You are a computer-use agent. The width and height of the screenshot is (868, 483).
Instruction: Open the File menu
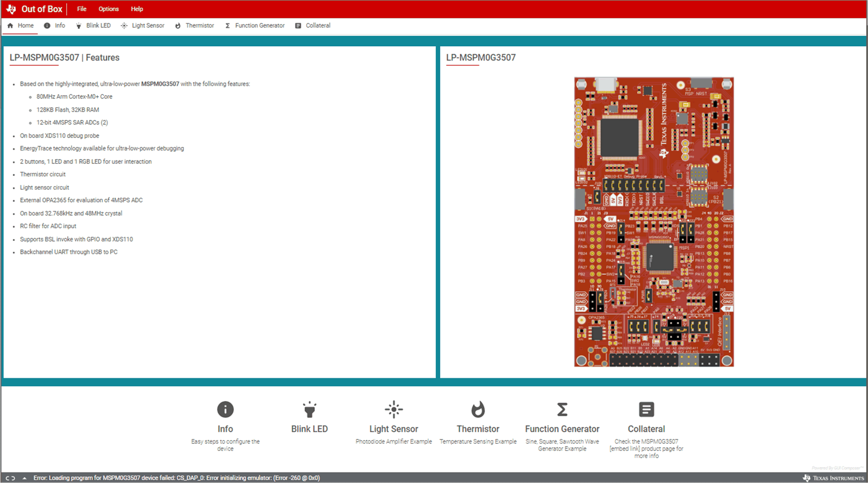coord(81,9)
